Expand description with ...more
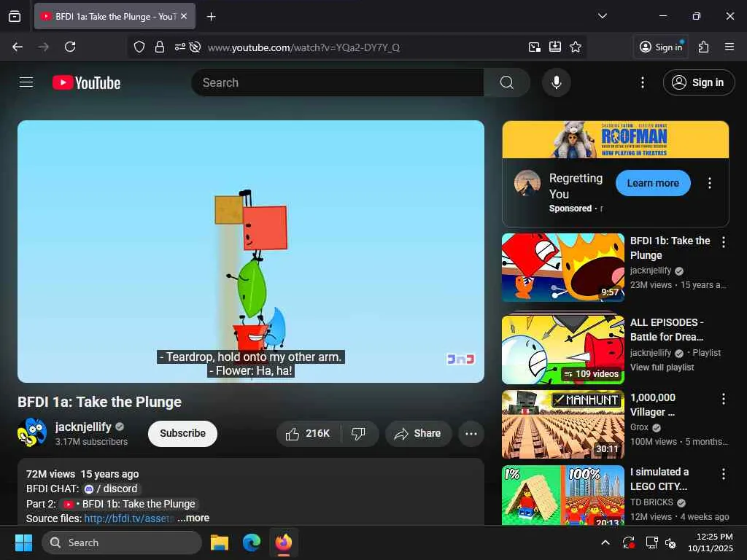The image size is (747, 560). point(193,518)
